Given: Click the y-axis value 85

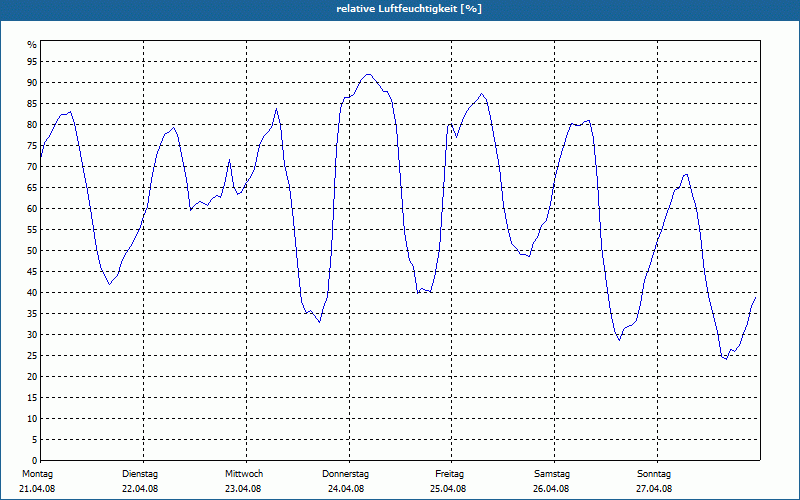Looking at the screenshot, I should (x=32, y=104).
